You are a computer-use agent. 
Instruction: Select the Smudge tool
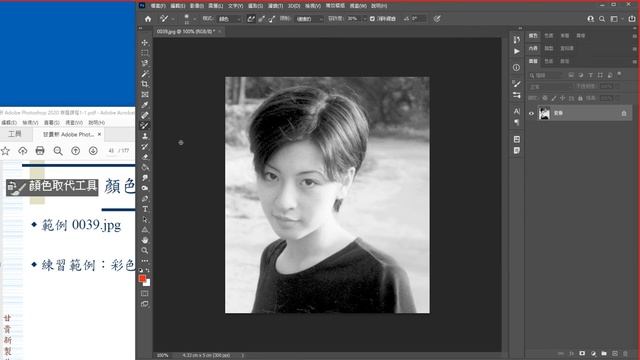tap(145, 178)
